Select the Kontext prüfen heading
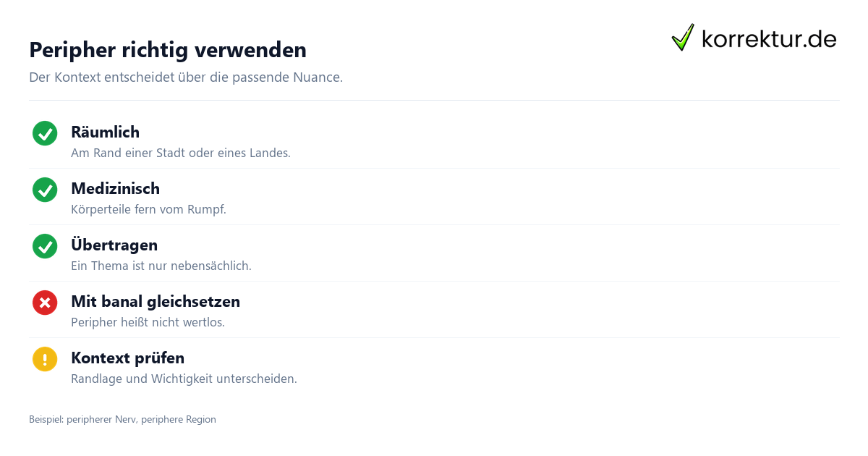868x456 pixels. (x=127, y=358)
